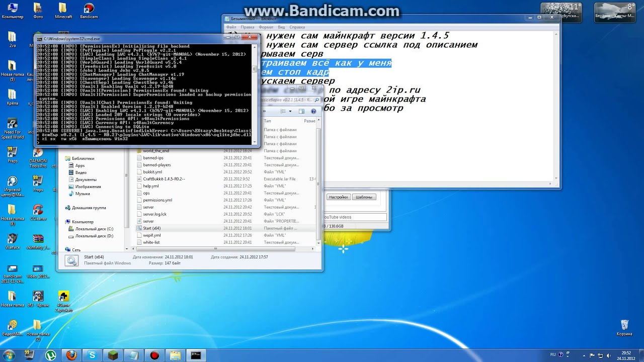
Task: Open the Фото folder on desktop
Action: [38, 11]
